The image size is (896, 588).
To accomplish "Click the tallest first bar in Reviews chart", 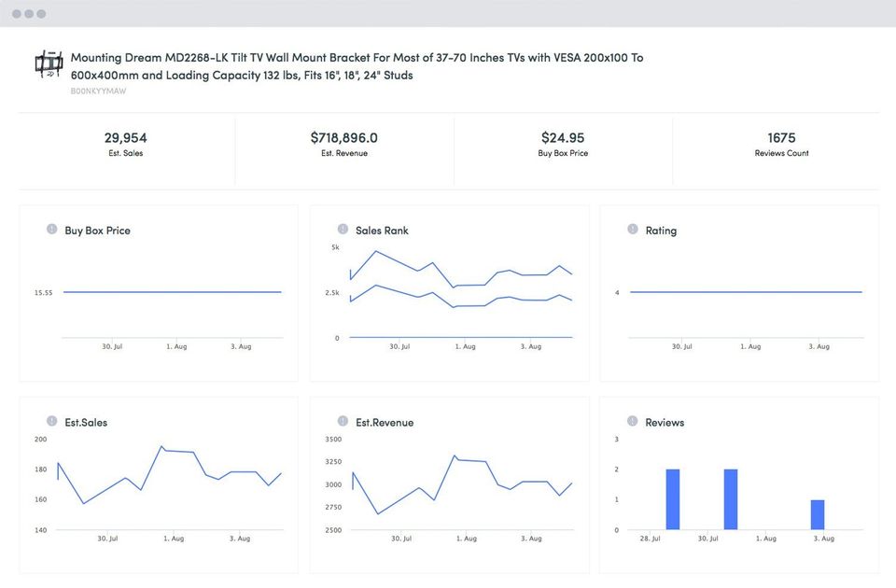I will pos(673,499).
